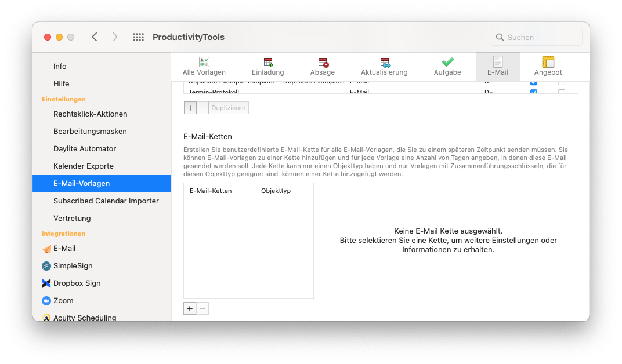Go back with the left chevron
Screen dimensions: 622x364
[x=95, y=37]
